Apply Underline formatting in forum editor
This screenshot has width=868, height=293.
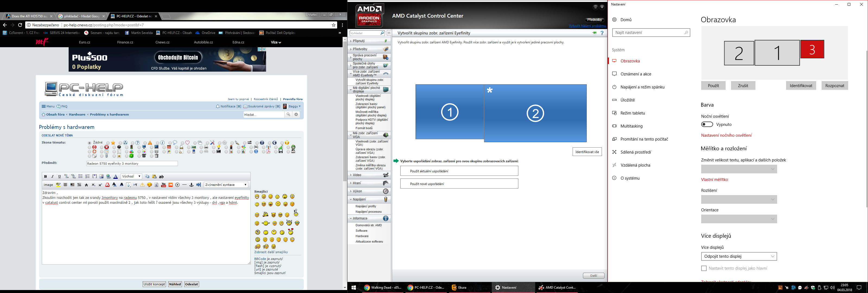tap(60, 177)
